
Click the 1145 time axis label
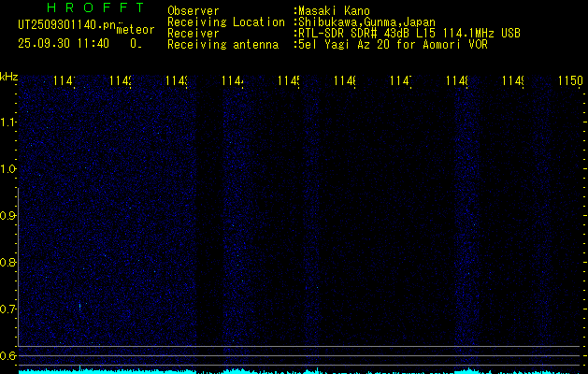click(288, 80)
